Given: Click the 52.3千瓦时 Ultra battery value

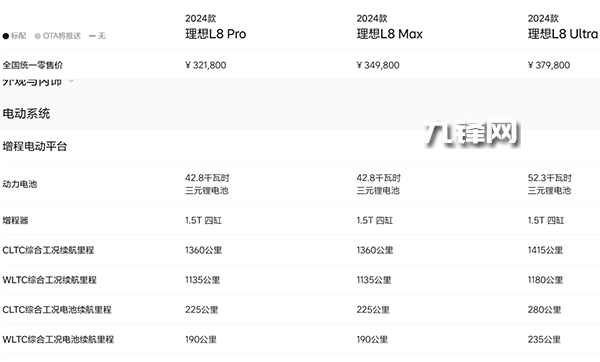Looking at the screenshot, I should point(549,178).
